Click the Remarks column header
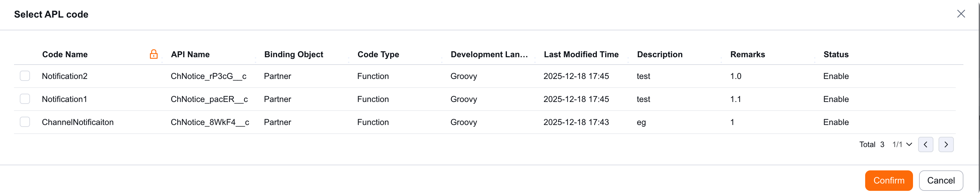This screenshot has height=195, width=980. pyautogui.click(x=747, y=54)
